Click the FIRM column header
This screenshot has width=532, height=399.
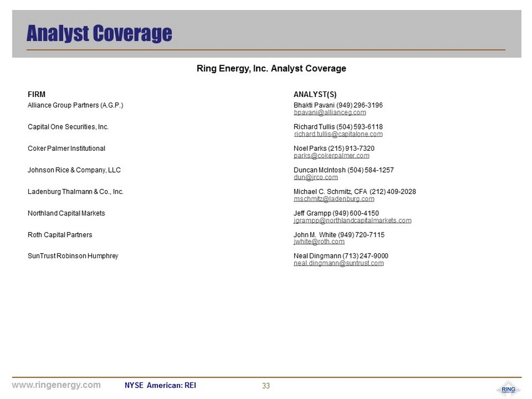[36, 94]
